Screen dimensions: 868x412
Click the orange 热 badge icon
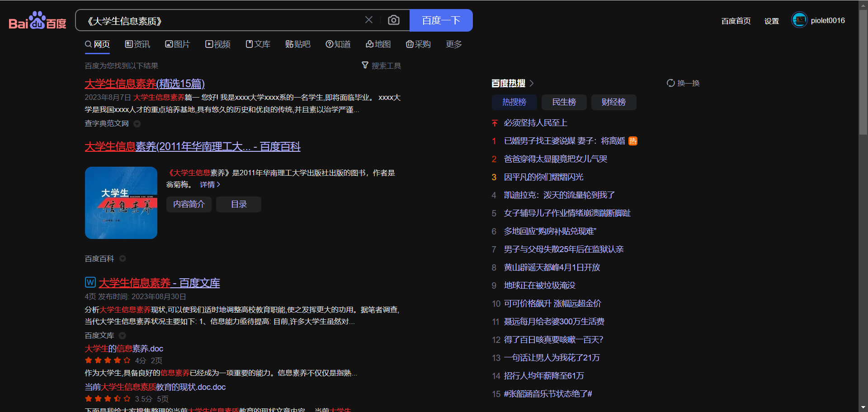[633, 141]
